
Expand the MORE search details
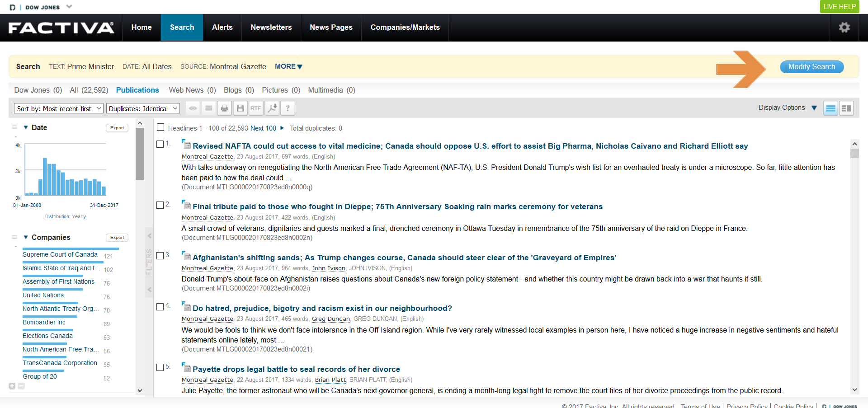pos(288,66)
